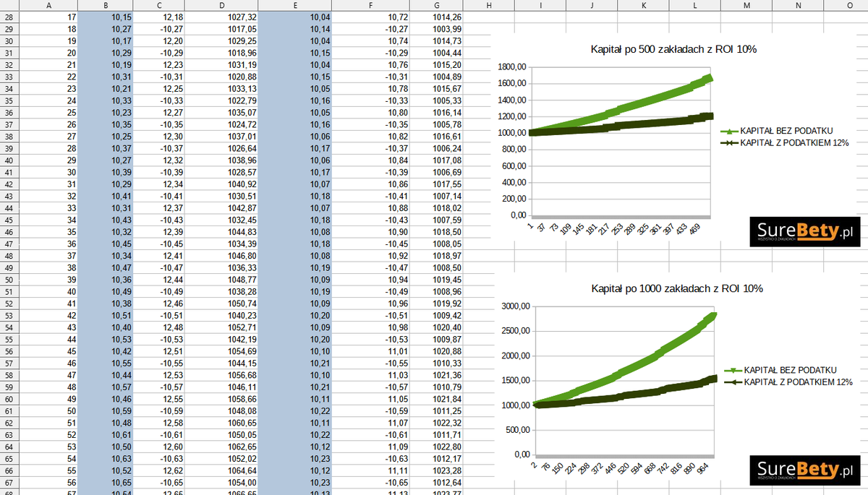Image resolution: width=868 pixels, height=495 pixels.
Task: Select row header 50
Action: 9,280
